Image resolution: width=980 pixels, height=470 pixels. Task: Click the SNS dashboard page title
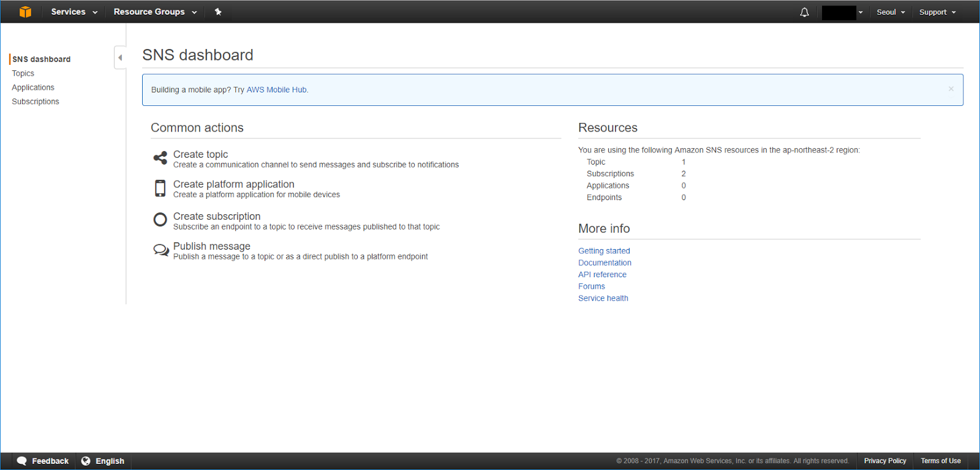pos(198,55)
